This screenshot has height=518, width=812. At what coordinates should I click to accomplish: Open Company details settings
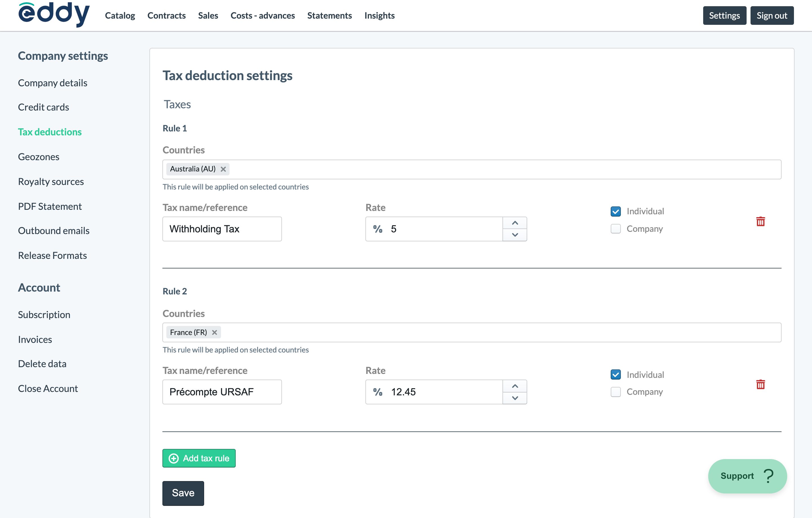point(53,83)
